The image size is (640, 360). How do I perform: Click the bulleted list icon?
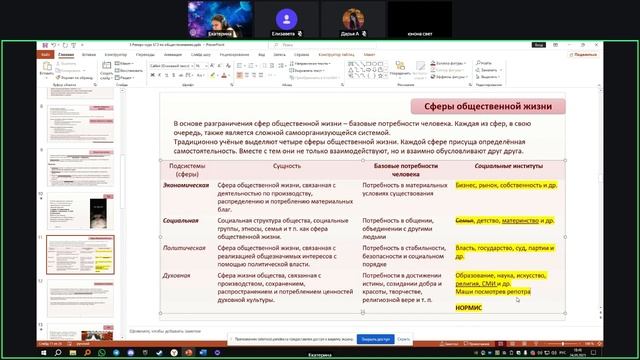(x=240, y=65)
